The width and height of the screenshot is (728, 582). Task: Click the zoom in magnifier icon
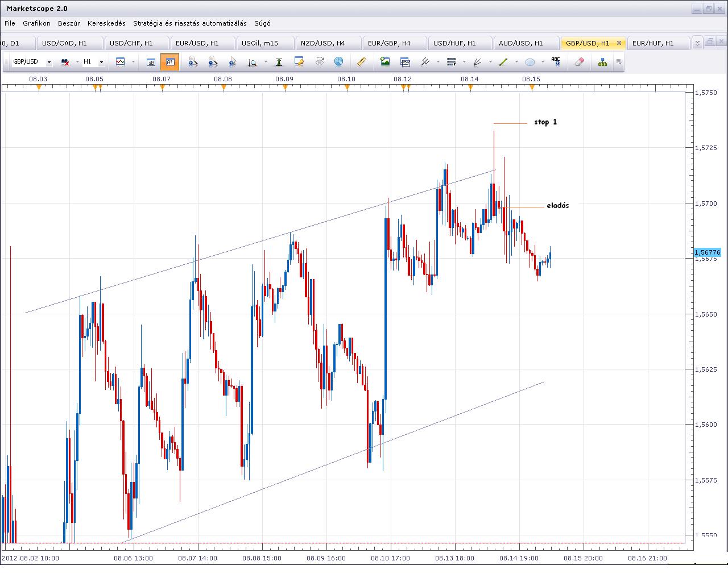(193, 62)
